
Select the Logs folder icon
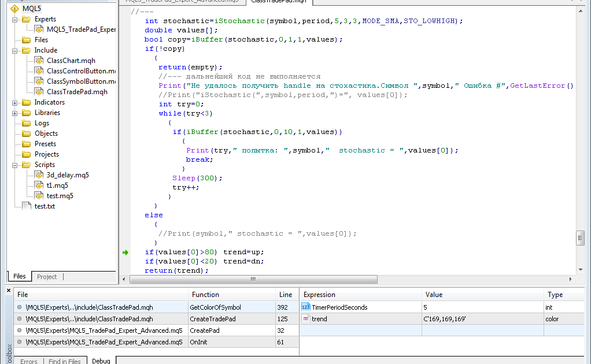point(27,123)
